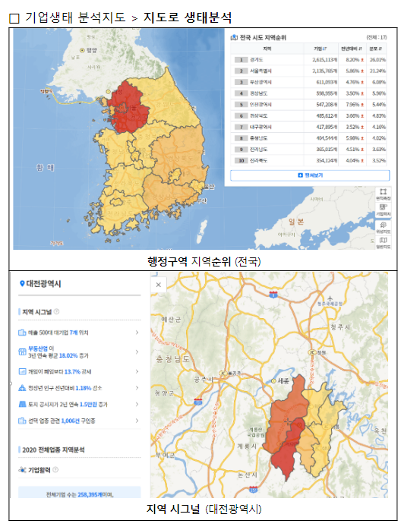
Task: Click the 전국 시도 지역순위 panel title
Action: click(263, 37)
